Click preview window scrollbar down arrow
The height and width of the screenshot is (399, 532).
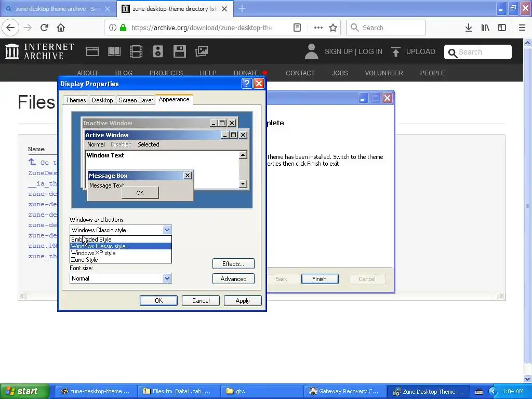pyautogui.click(x=243, y=184)
